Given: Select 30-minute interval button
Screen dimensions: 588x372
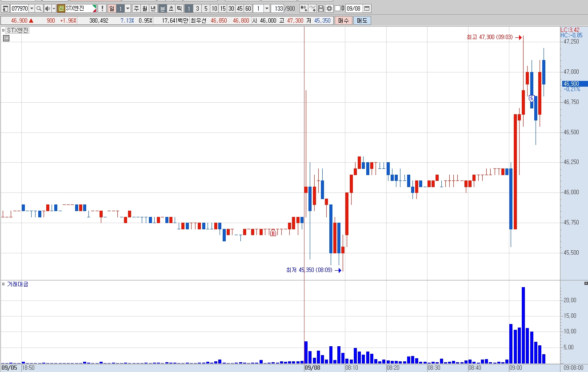Looking at the screenshot, I should 231,8.
